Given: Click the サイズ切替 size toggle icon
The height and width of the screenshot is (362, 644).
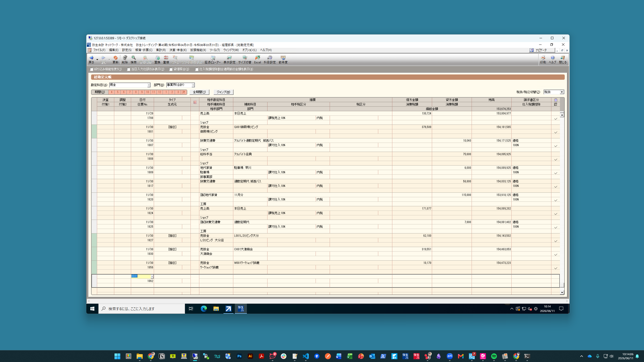Looking at the screenshot, I should click(x=245, y=59).
